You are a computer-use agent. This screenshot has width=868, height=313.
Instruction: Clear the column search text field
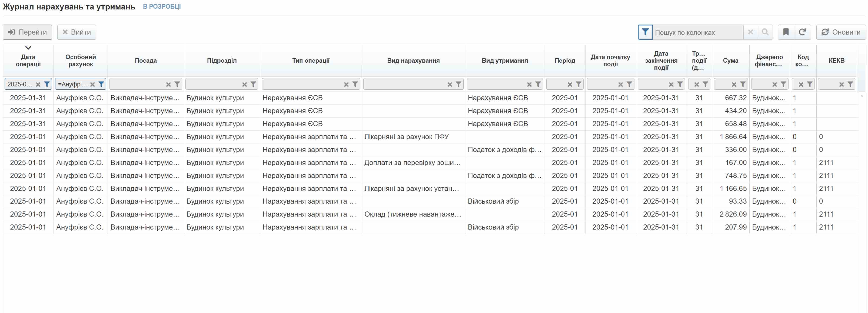750,32
